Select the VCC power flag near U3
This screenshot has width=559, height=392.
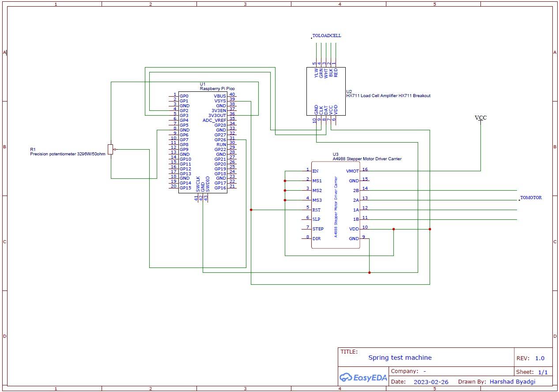(x=480, y=118)
